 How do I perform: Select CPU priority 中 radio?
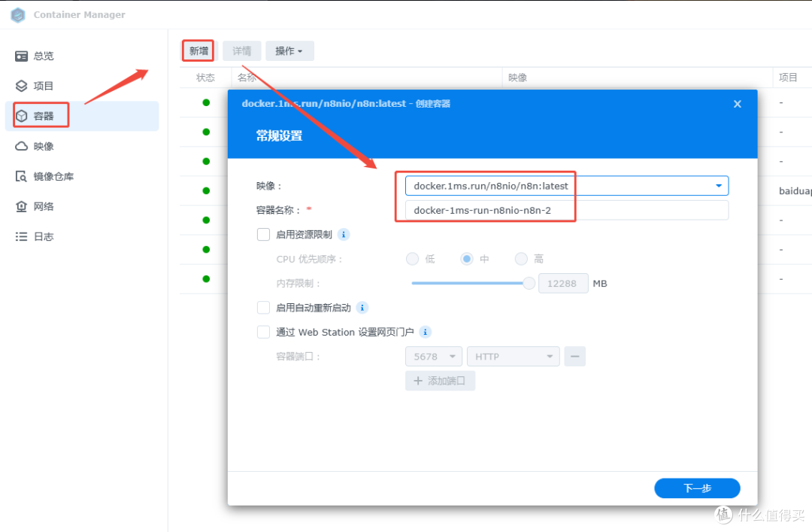467,259
